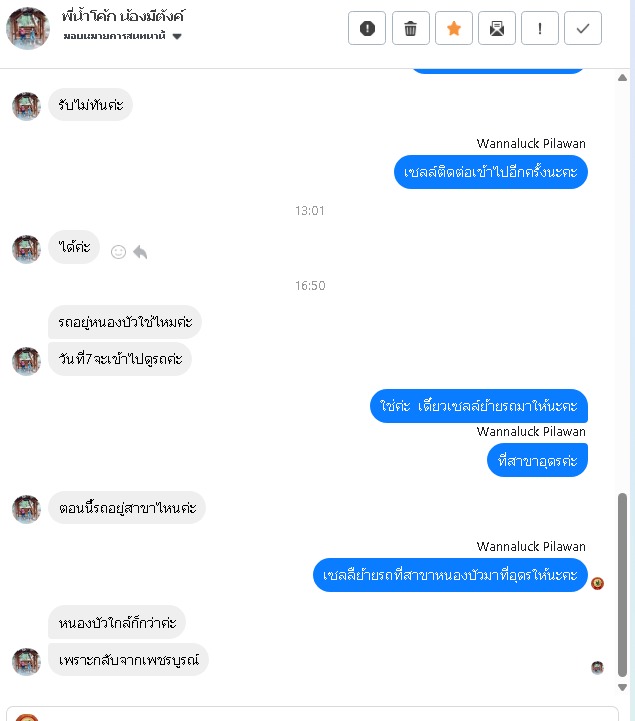
Task: Flag conversation with the exclamation mark button
Action: (539, 29)
